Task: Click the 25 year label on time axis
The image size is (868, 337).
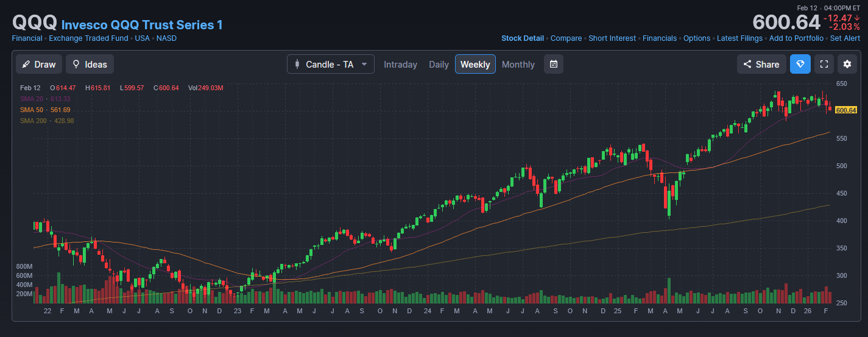Action: pos(617,311)
